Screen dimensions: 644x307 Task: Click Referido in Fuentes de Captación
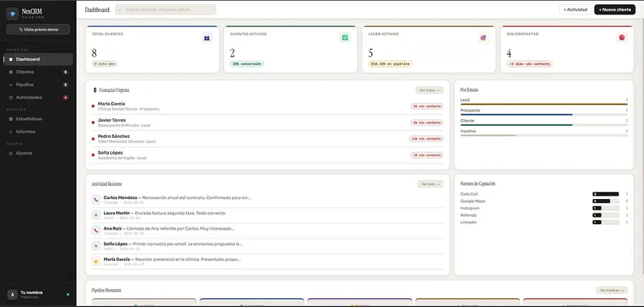(x=469, y=215)
